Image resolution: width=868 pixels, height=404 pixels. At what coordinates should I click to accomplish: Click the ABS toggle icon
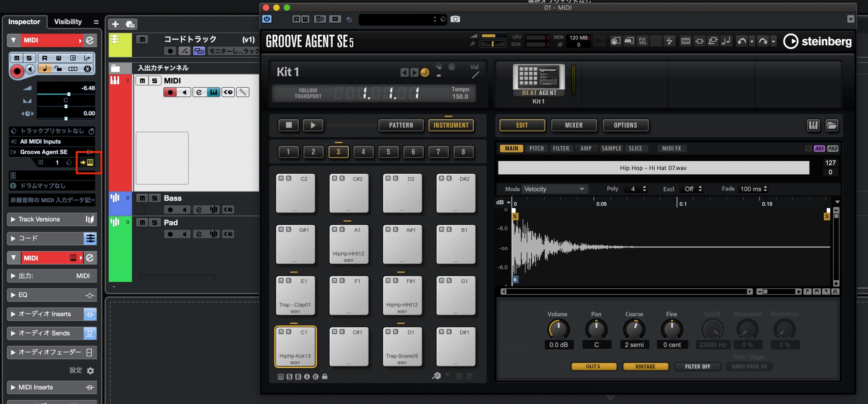819,148
